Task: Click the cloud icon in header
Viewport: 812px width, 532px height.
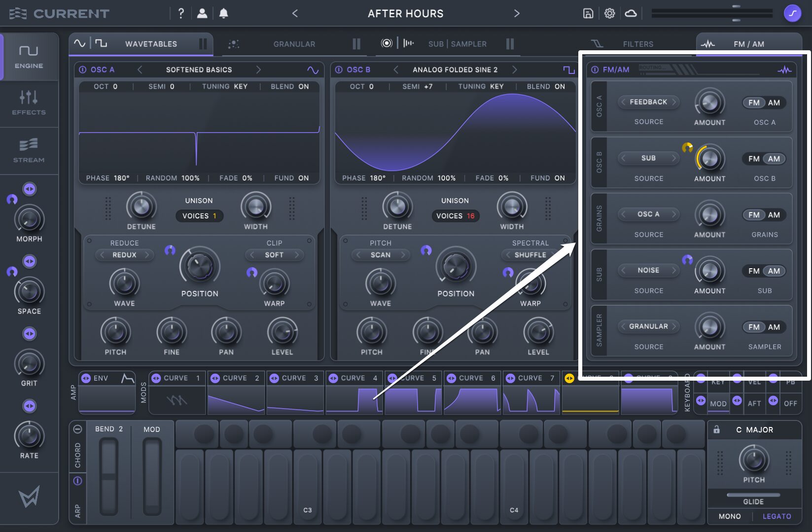Action: click(631, 13)
